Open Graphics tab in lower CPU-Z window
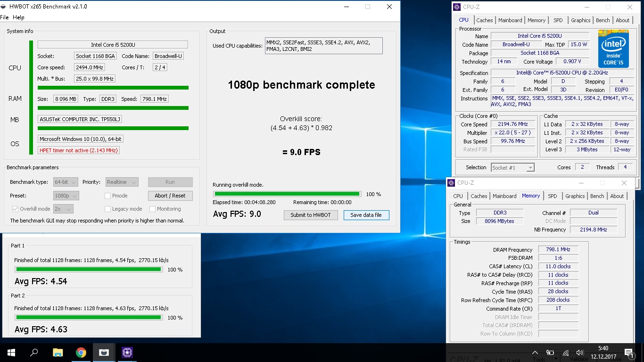Image resolution: width=644 pixels, height=362 pixels. 575,196
